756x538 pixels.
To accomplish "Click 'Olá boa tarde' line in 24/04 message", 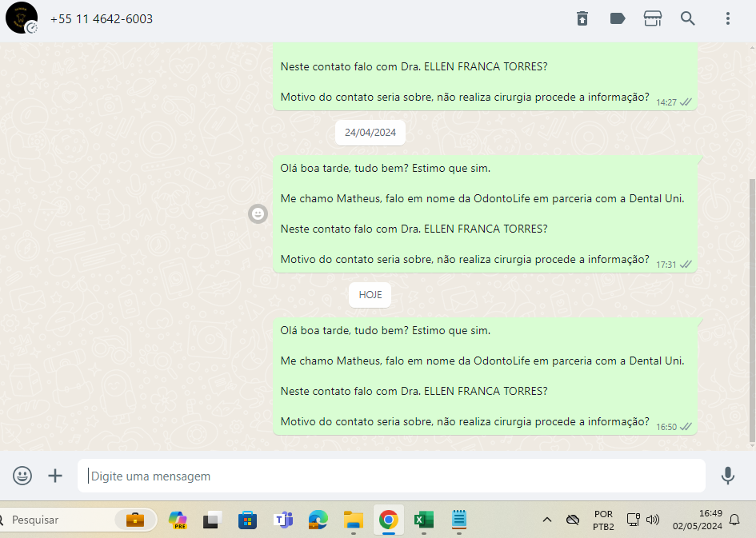I will pos(386,168).
